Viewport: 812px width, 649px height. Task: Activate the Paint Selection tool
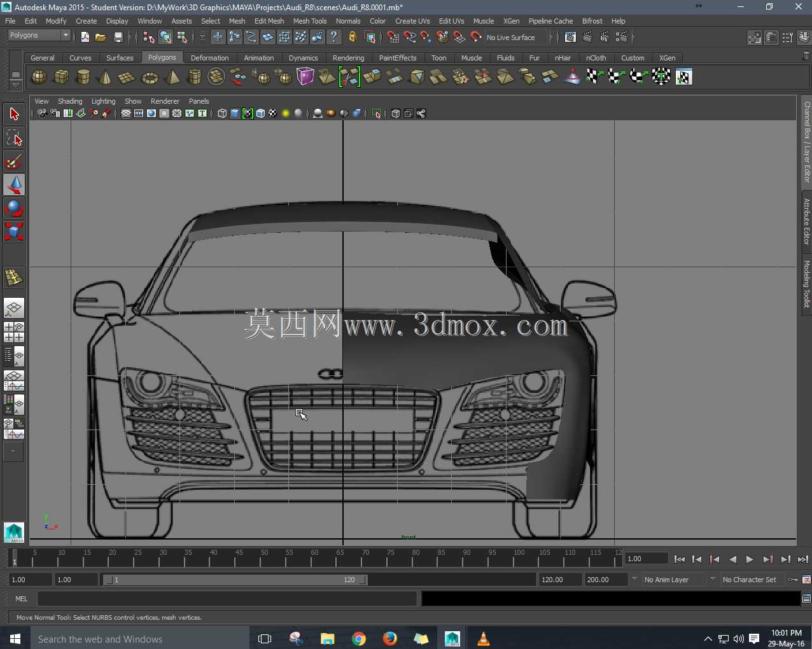tap(14, 162)
